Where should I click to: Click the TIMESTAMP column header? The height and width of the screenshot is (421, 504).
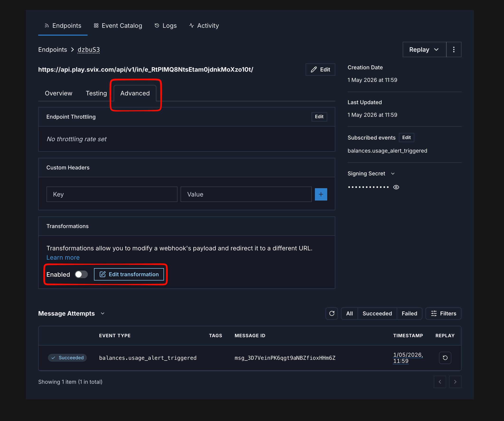408,336
